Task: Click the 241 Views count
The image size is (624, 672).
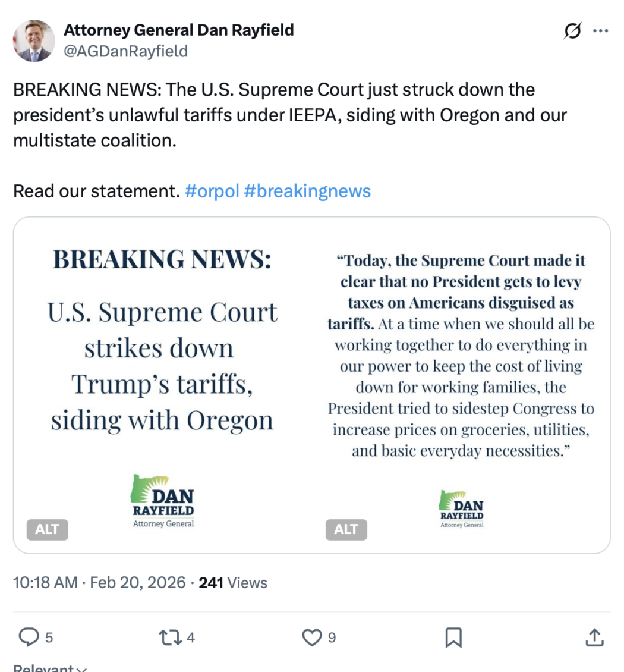Action: click(232, 583)
